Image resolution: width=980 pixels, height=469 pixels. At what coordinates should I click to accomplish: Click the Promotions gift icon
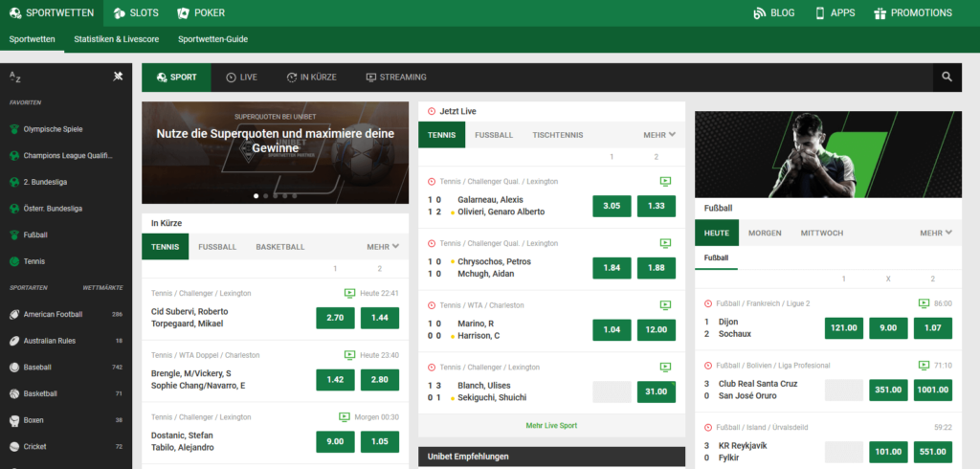click(x=880, y=13)
